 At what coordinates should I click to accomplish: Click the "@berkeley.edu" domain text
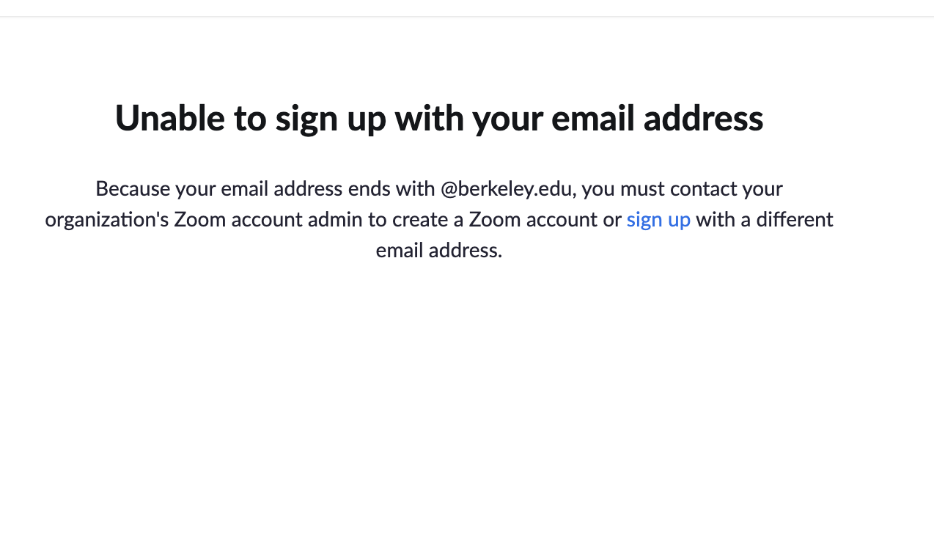506,189
